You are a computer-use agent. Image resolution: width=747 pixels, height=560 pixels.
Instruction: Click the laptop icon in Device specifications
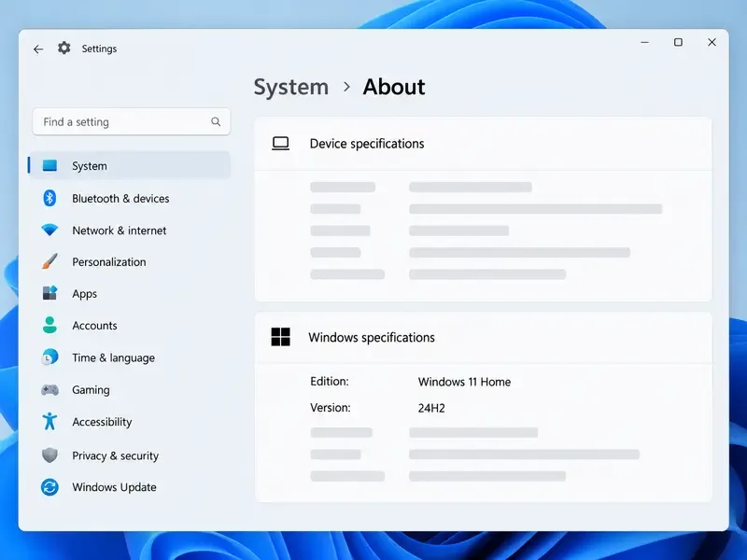[281, 144]
